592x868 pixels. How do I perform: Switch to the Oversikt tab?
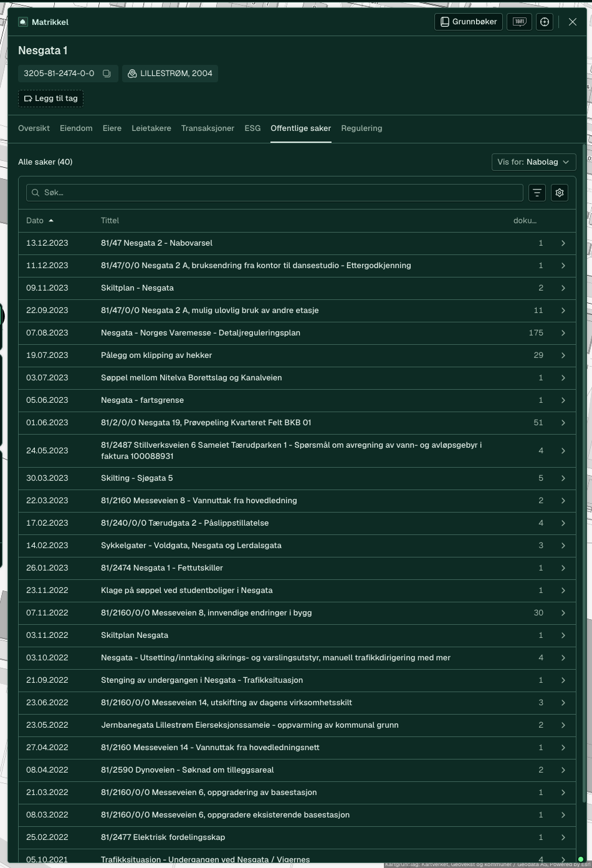(x=34, y=128)
